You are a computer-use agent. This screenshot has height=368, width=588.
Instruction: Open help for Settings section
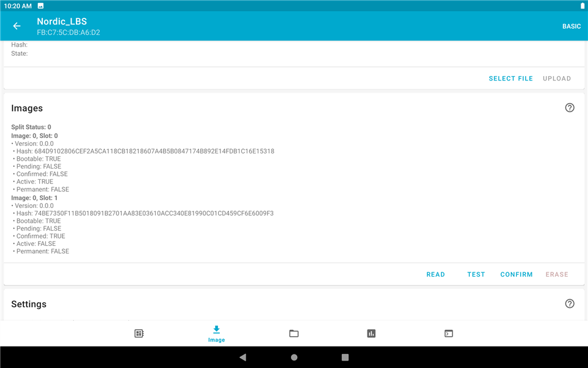(x=569, y=304)
